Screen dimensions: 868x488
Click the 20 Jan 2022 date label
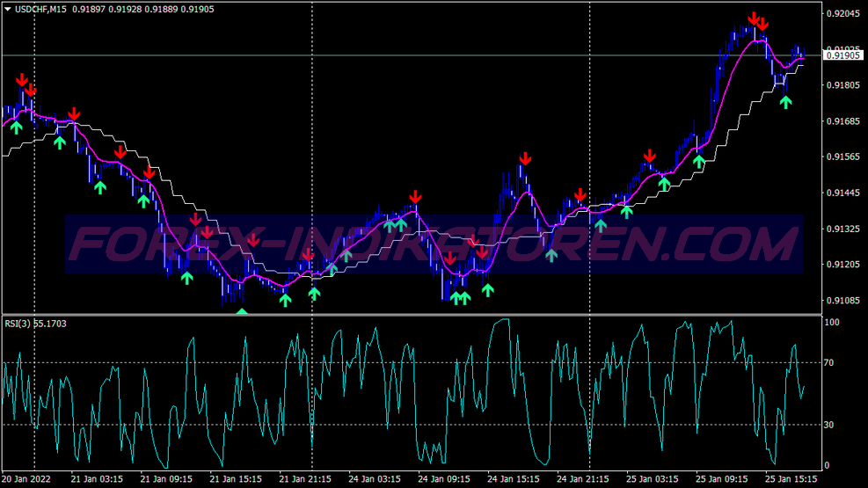point(26,479)
